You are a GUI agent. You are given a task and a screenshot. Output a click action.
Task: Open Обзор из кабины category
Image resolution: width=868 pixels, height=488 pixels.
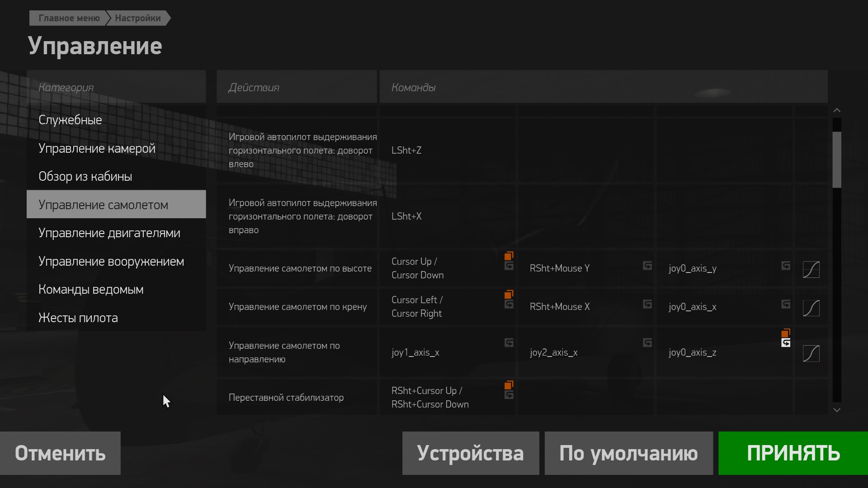85,177
